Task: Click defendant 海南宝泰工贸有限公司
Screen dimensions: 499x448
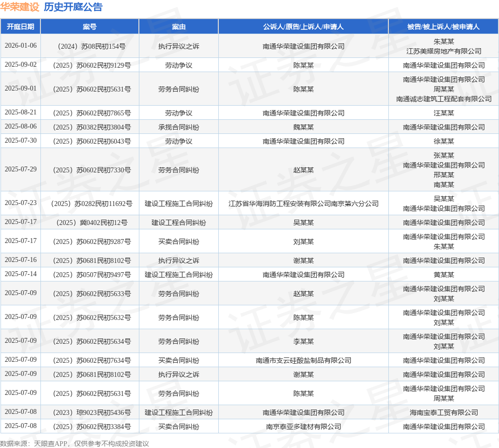Action: click(x=443, y=413)
